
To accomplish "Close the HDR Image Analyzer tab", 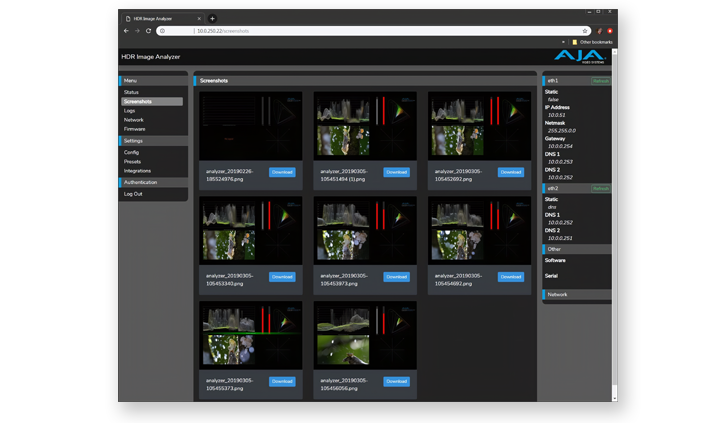I will click(199, 18).
